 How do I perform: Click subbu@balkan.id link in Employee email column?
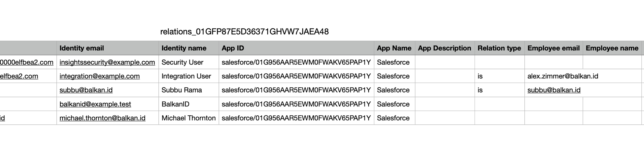(x=554, y=90)
